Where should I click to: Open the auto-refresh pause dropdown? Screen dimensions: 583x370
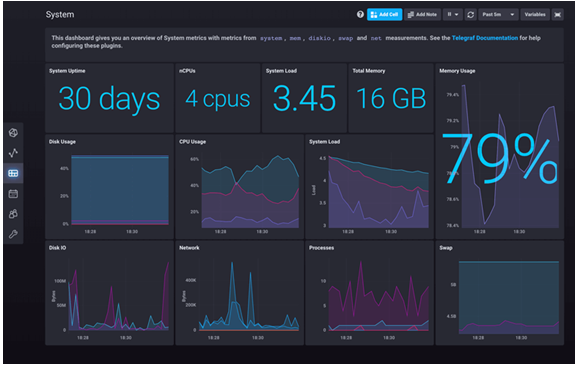click(452, 15)
